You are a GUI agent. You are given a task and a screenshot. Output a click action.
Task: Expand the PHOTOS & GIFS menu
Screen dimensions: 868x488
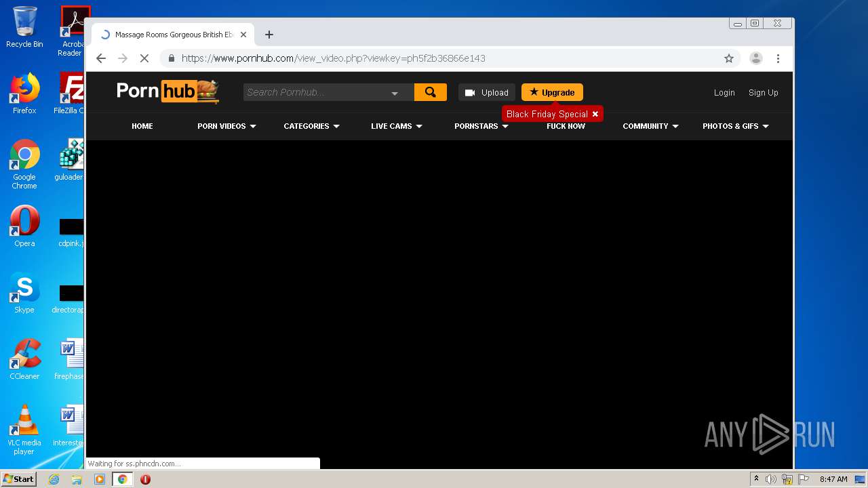pos(736,126)
